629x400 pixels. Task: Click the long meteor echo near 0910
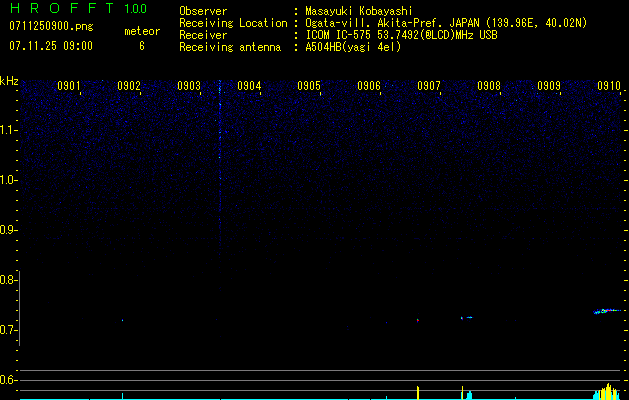[x=607, y=311]
